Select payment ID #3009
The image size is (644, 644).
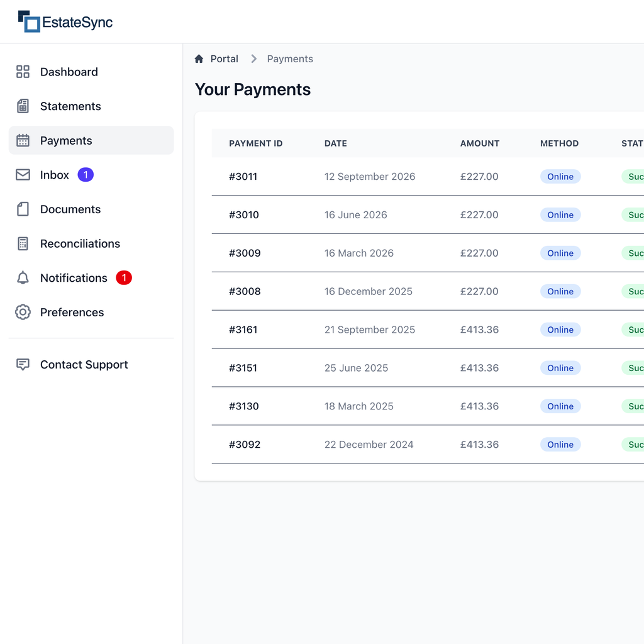tap(245, 253)
